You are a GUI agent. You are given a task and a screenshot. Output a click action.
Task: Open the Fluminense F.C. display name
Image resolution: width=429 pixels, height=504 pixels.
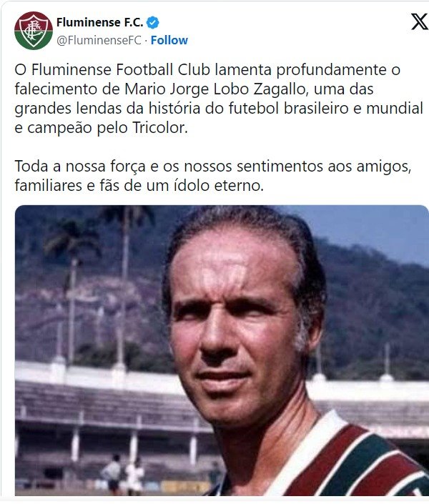[99, 22]
